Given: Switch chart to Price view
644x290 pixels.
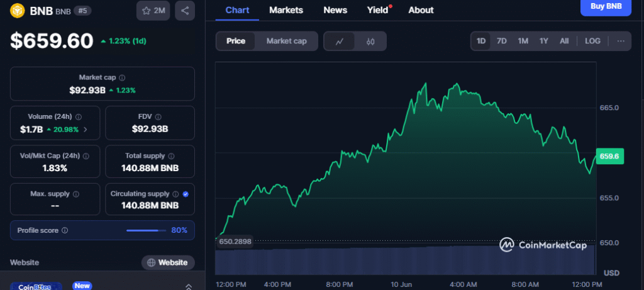Looking at the screenshot, I should [236, 41].
